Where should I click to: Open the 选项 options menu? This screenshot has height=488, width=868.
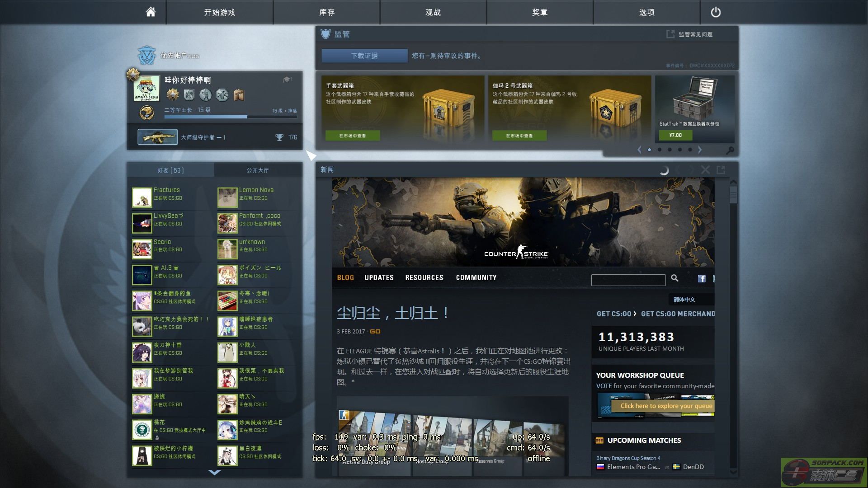pyautogui.click(x=647, y=12)
